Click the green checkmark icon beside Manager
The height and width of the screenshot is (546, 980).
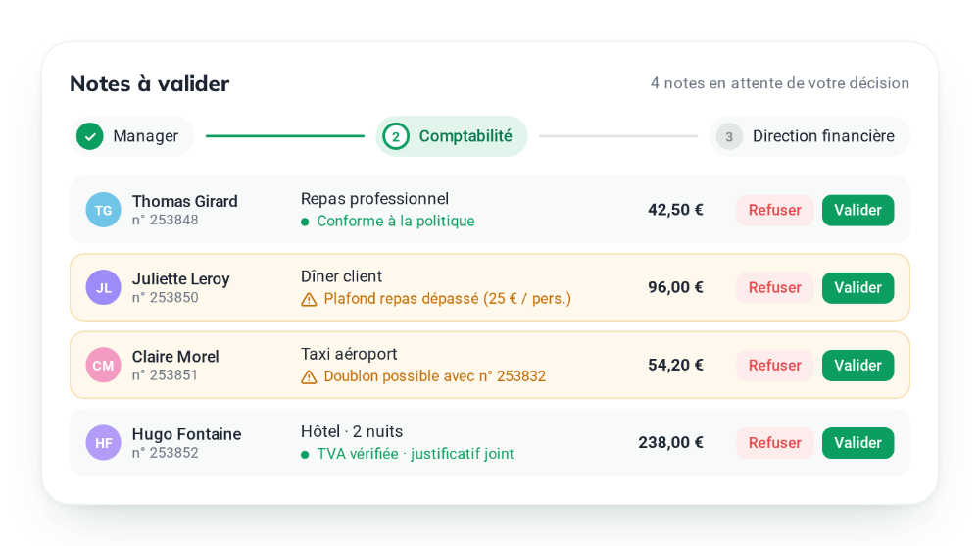[90, 136]
